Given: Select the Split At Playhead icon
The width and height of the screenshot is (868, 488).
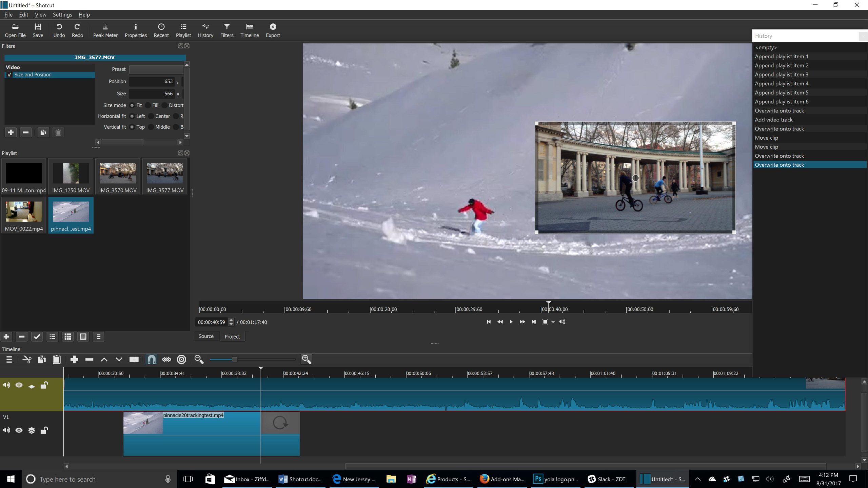Looking at the screenshot, I should tap(134, 359).
